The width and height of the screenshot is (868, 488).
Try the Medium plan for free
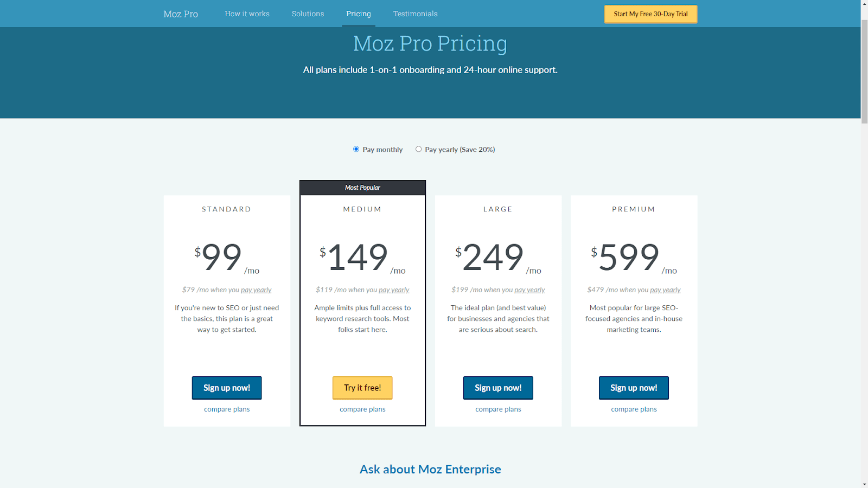(362, 388)
